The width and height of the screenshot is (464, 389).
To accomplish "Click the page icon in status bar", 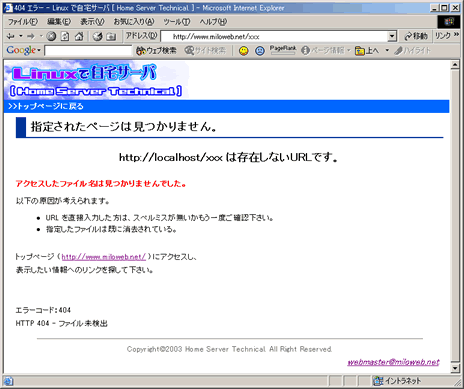I will click(8, 381).
